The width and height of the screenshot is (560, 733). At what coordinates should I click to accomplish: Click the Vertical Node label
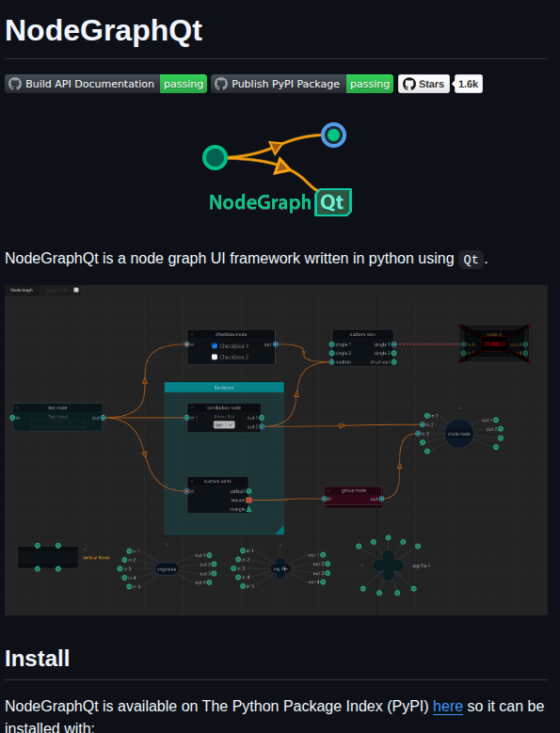pos(96,557)
